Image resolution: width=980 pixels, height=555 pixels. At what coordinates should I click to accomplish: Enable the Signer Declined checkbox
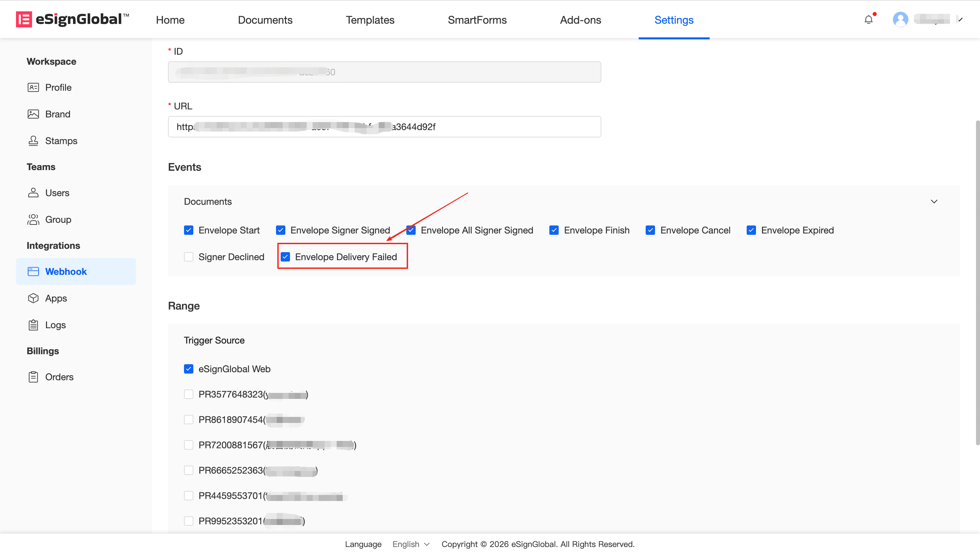tap(189, 257)
